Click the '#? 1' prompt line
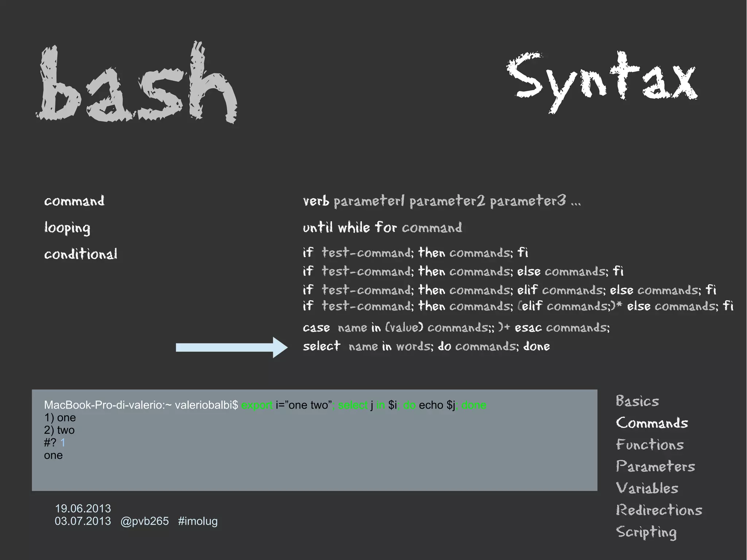 pyautogui.click(x=54, y=443)
